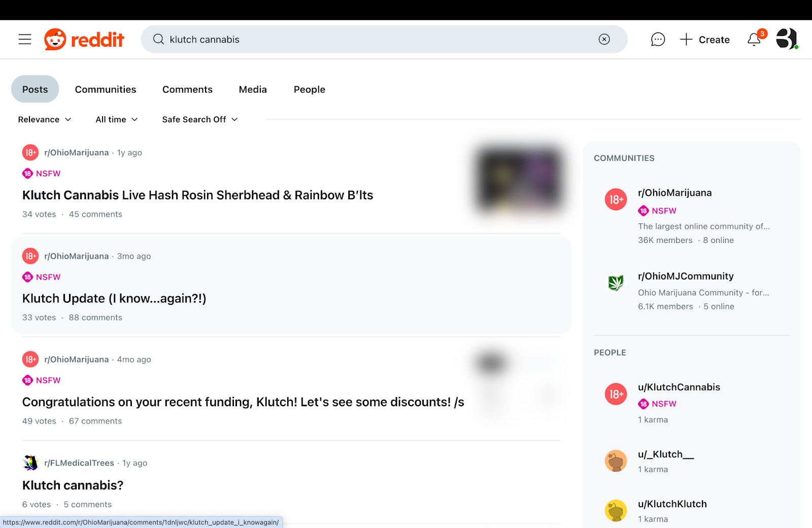Switch to the People tab
Screen dimensions: 812x528
click(x=309, y=89)
